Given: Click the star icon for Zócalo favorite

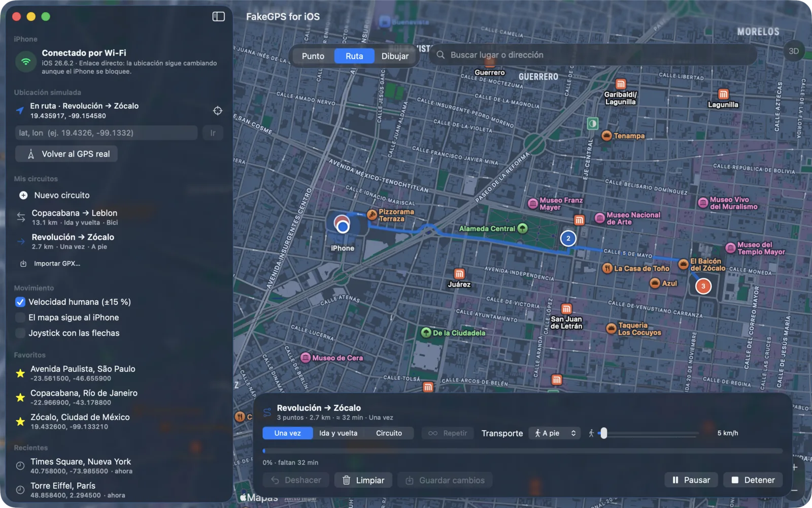Looking at the screenshot, I should 20,422.
